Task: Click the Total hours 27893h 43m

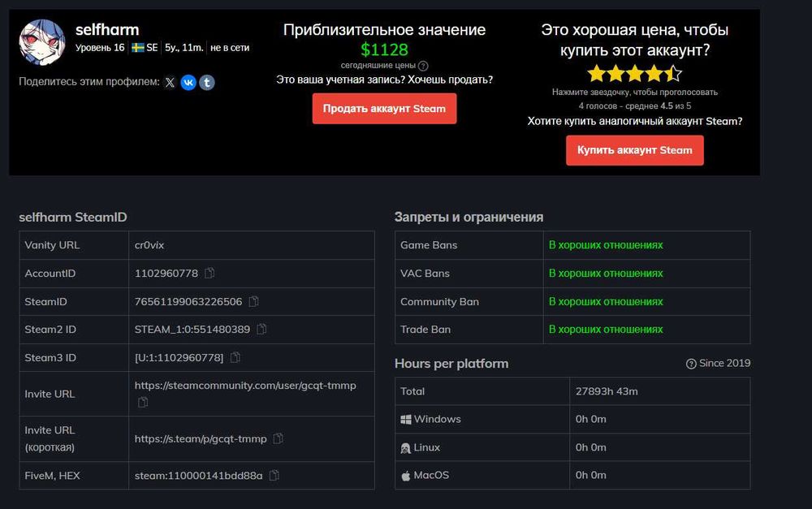Action: (607, 391)
